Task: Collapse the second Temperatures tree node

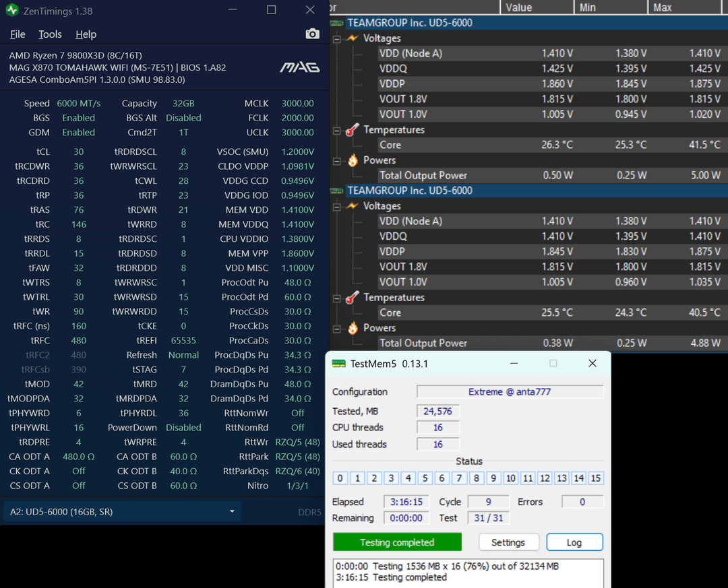Action: pos(336,298)
